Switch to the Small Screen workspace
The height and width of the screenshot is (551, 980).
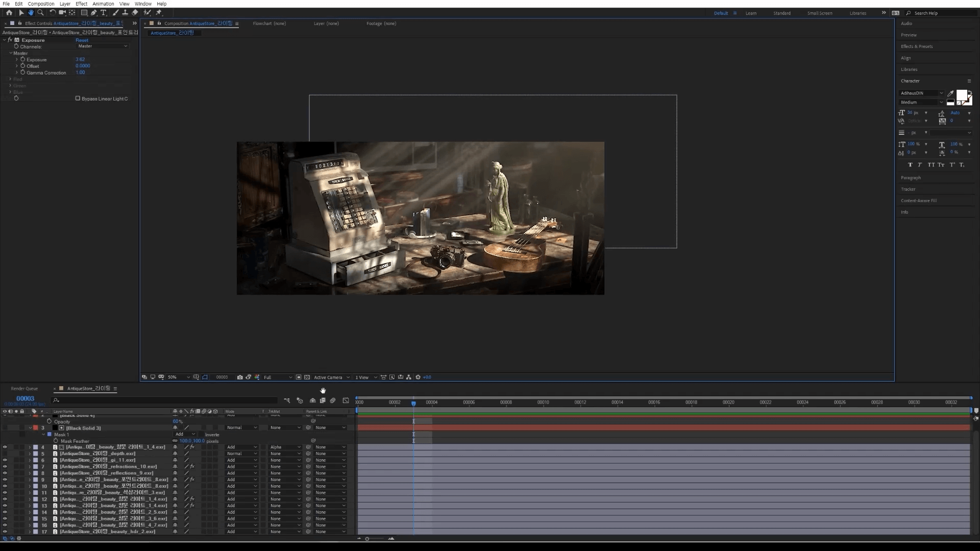tap(820, 13)
